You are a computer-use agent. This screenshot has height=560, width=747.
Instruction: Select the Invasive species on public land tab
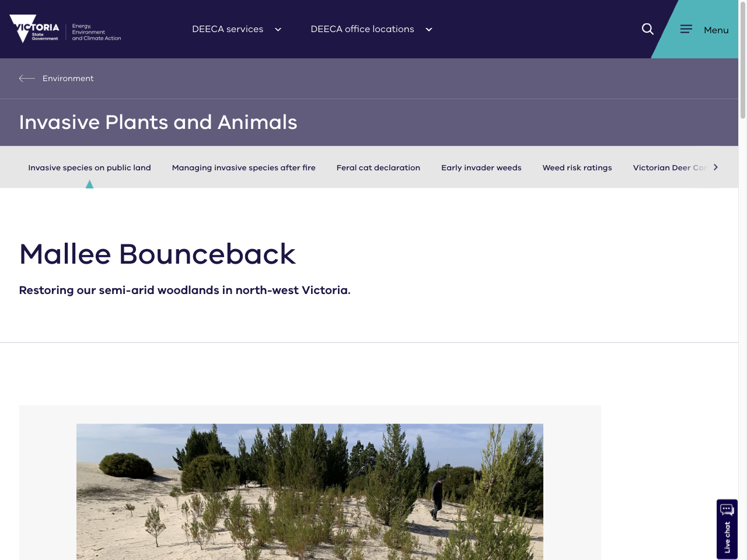[x=89, y=167]
